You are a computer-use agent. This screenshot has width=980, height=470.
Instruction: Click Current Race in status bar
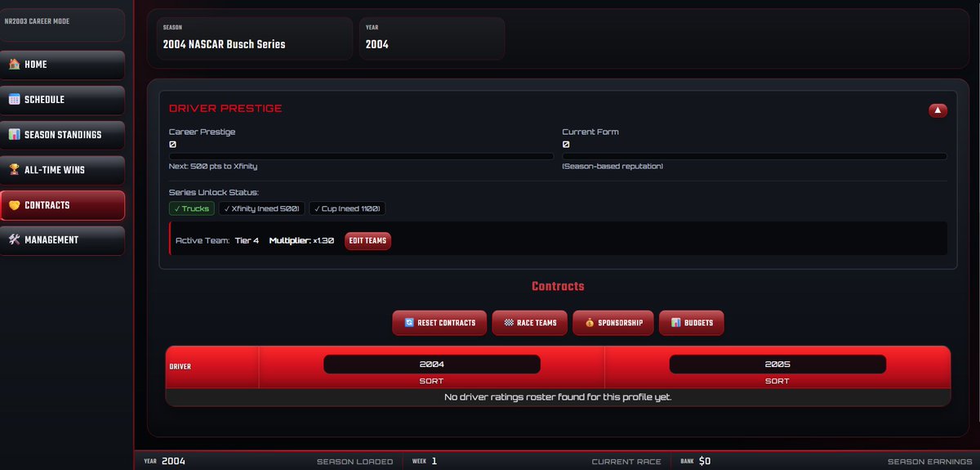pyautogui.click(x=626, y=462)
